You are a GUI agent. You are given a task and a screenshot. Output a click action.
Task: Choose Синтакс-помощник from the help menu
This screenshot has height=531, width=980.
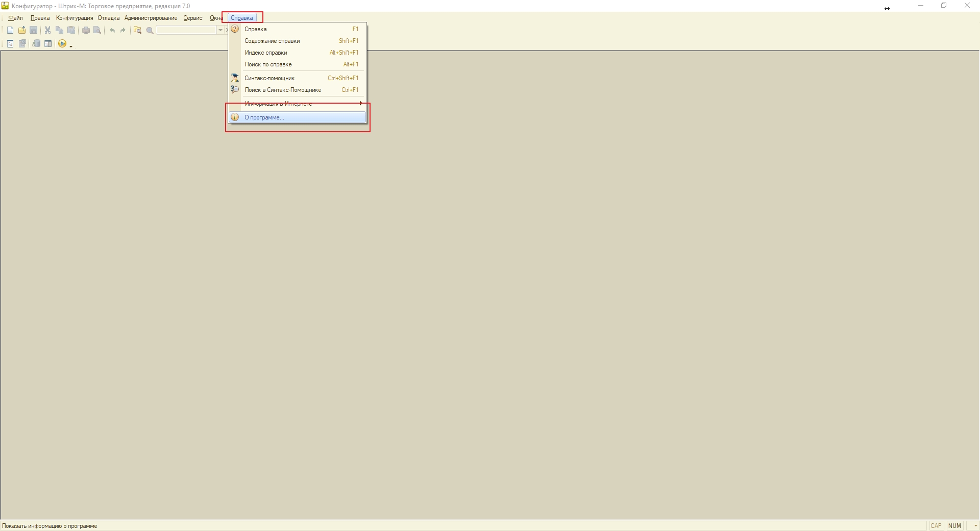click(x=269, y=78)
